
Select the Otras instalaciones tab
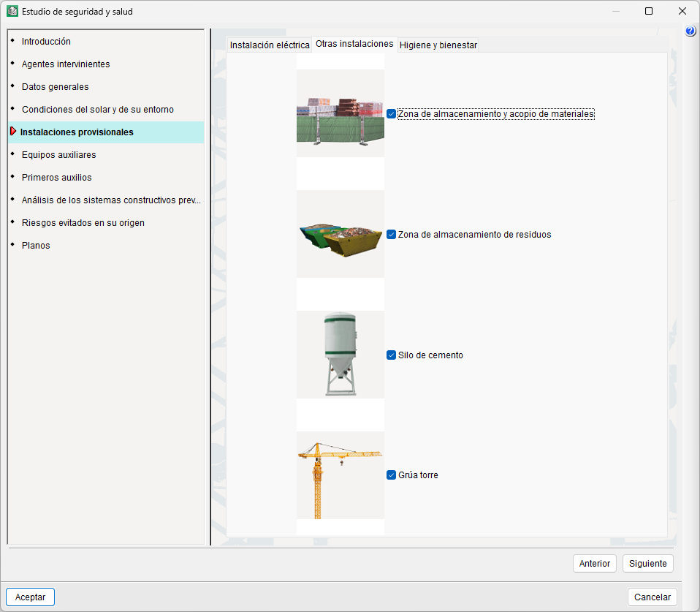pos(354,44)
